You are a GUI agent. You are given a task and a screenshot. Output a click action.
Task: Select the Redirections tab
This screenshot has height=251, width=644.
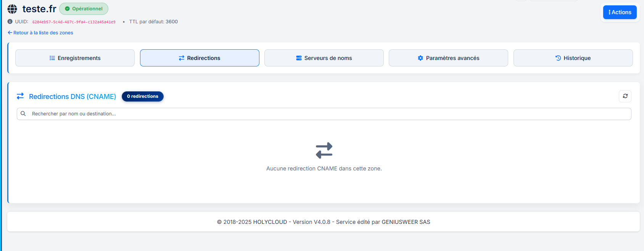click(x=200, y=58)
